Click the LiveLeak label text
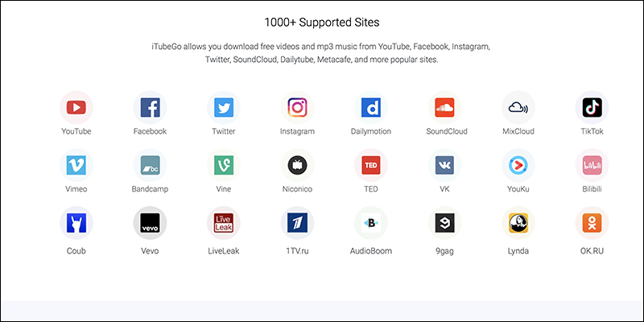Image resolution: width=644 pixels, height=322 pixels. pyautogui.click(x=224, y=250)
